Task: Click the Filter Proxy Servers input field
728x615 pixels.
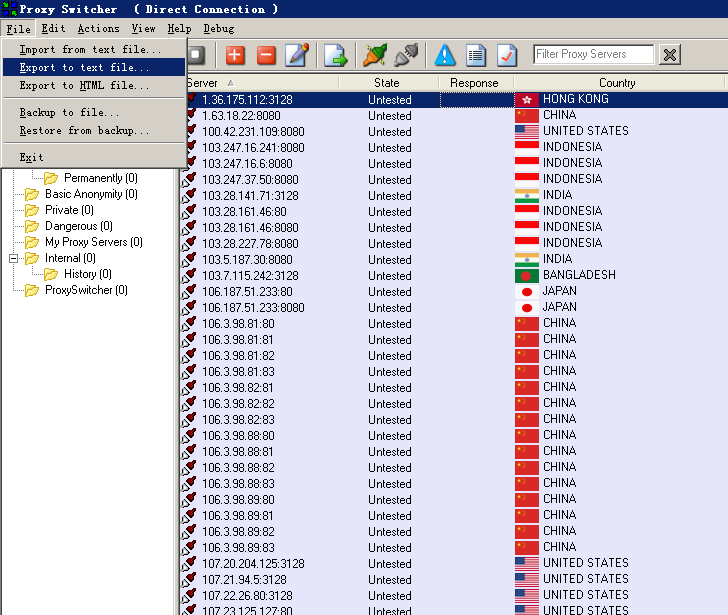Action: click(594, 54)
